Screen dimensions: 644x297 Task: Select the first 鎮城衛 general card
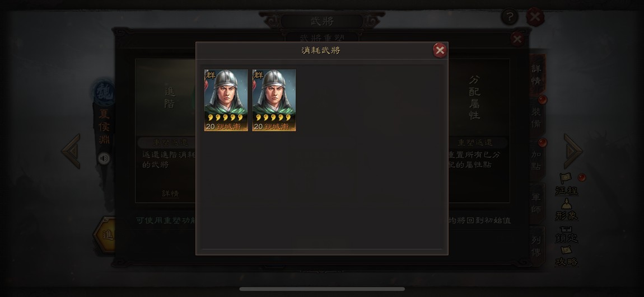click(226, 100)
